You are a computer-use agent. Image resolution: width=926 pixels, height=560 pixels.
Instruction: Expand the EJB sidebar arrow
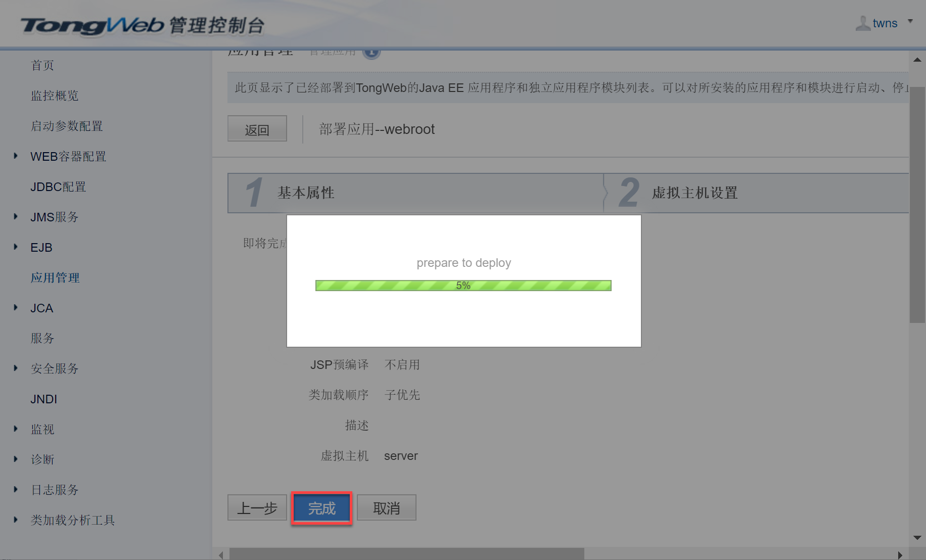[16, 247]
